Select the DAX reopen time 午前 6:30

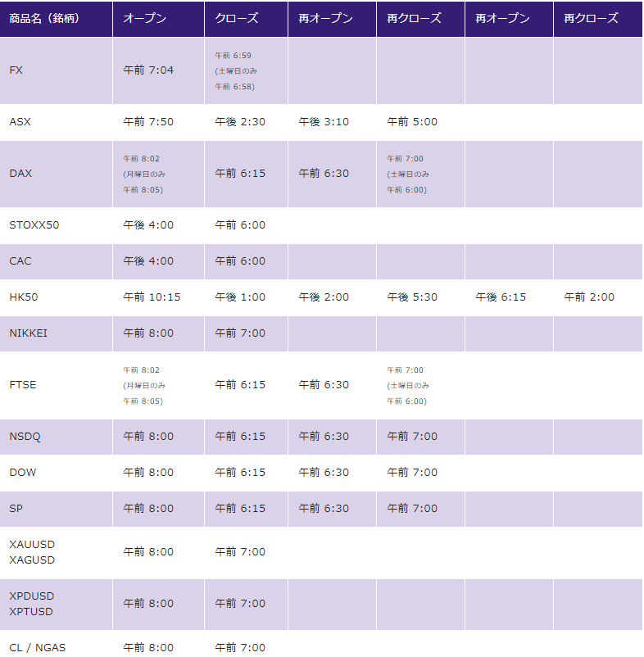click(x=324, y=174)
